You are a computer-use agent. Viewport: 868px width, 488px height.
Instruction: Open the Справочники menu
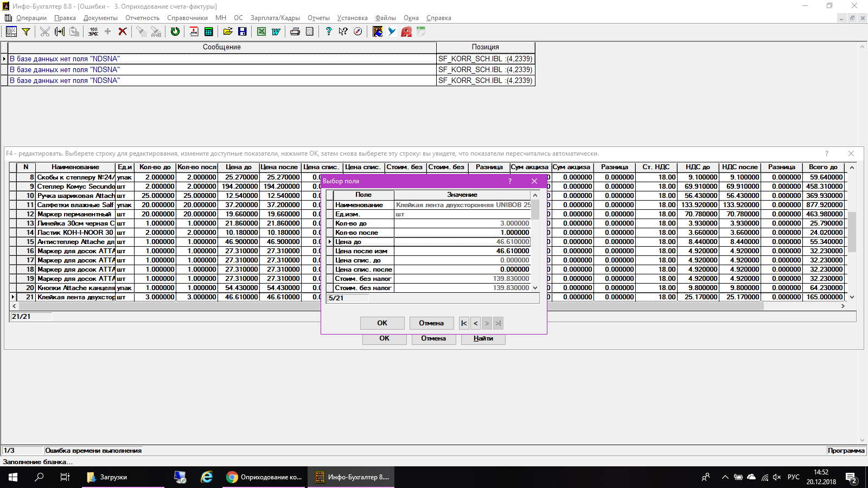(187, 18)
